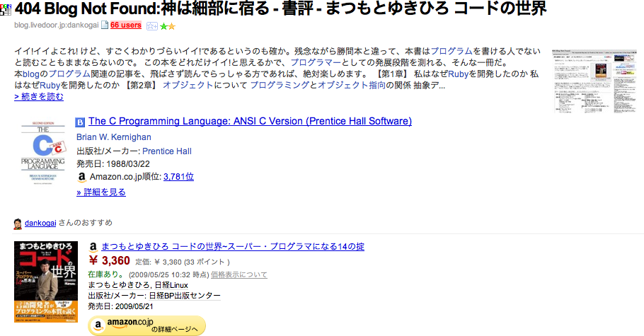Click the site favicon beside the 404 Blog title
The image size is (644, 336).
point(6,9)
